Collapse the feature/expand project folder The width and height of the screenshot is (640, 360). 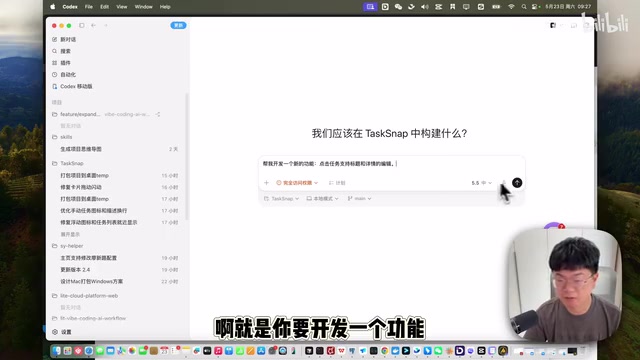coord(55,114)
